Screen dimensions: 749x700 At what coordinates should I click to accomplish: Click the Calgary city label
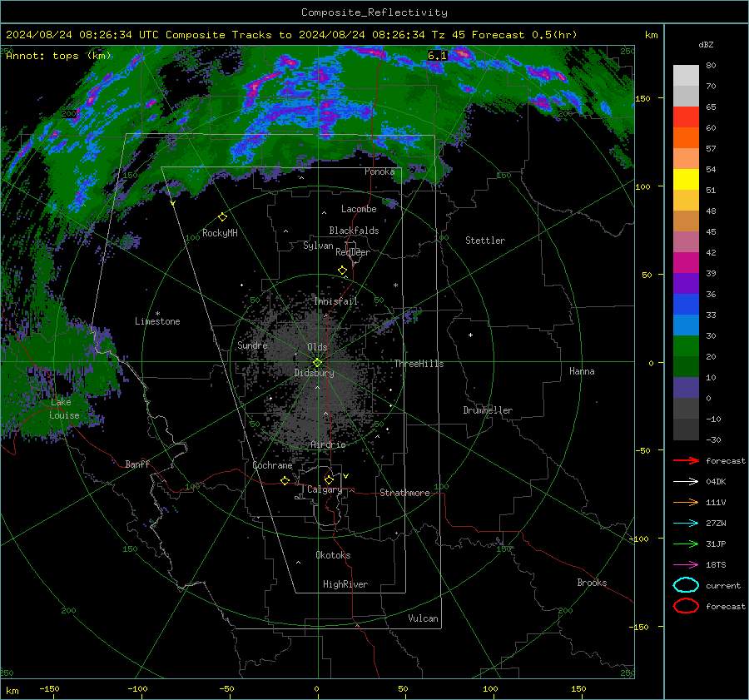click(x=325, y=489)
